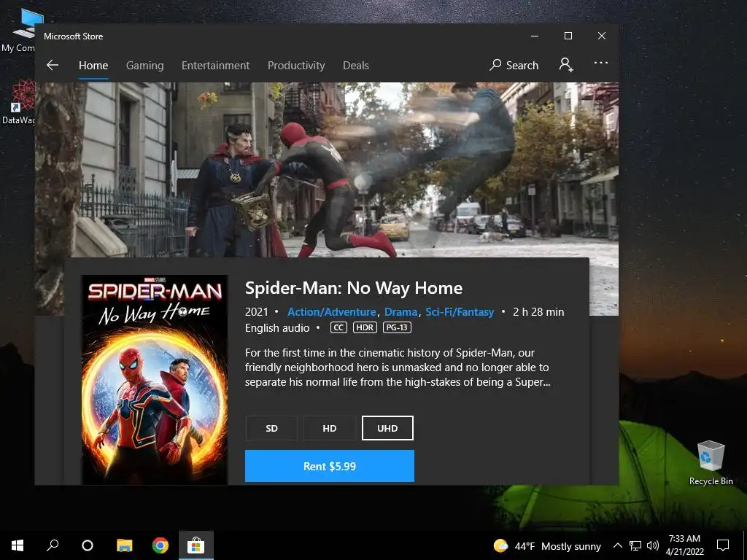Click the movie description text

pos(398,367)
